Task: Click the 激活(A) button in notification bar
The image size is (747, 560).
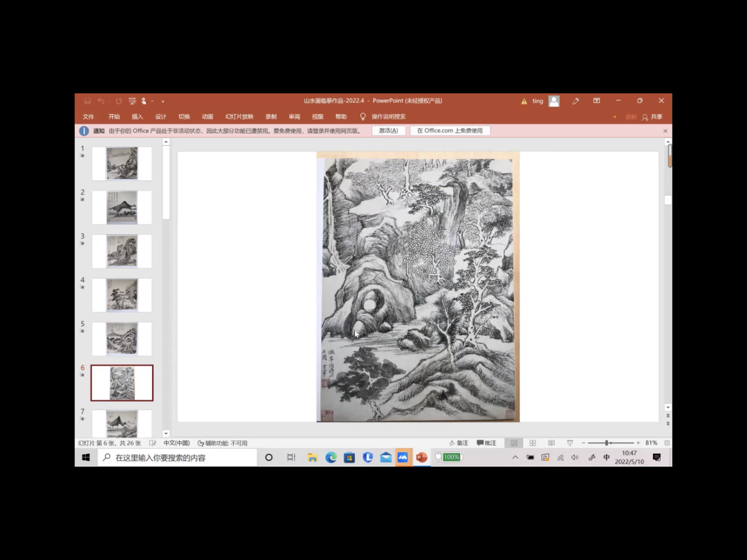Action: point(388,131)
